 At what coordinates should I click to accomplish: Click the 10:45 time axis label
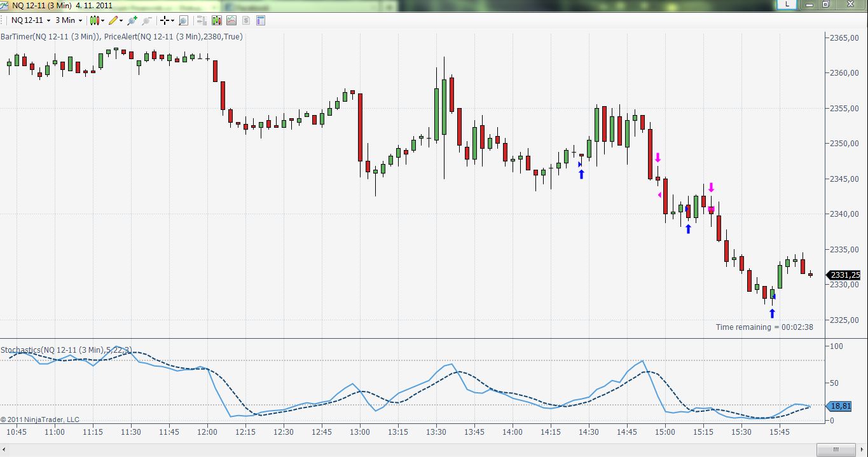tap(17, 432)
